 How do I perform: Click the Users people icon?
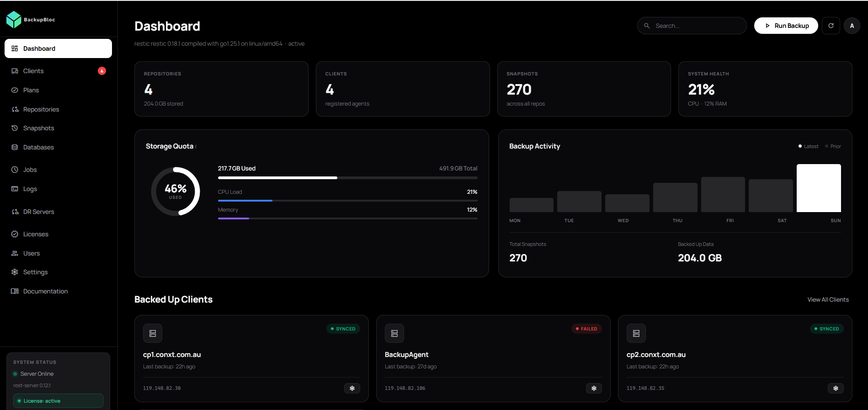point(15,253)
